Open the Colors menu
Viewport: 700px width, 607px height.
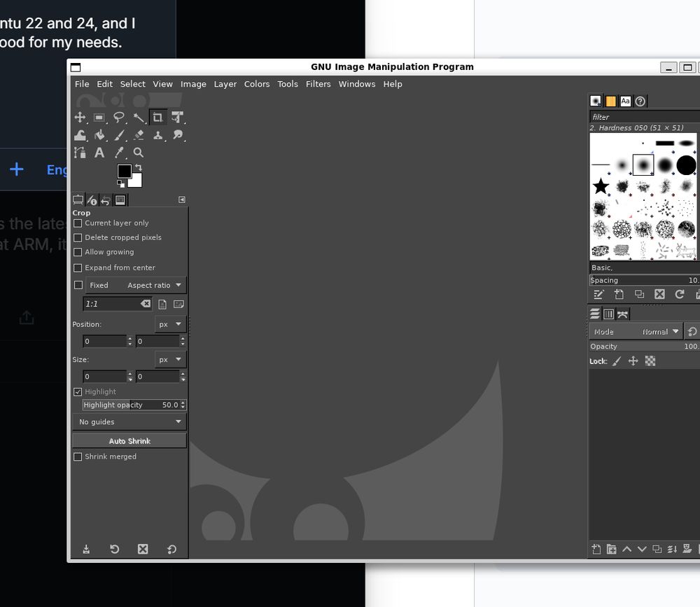click(x=257, y=84)
